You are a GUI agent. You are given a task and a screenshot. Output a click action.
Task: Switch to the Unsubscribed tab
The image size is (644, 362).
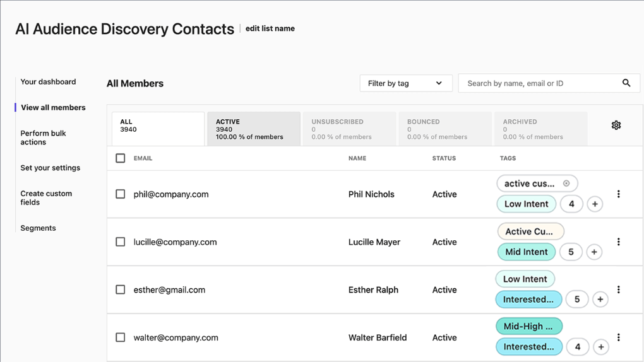pyautogui.click(x=349, y=129)
